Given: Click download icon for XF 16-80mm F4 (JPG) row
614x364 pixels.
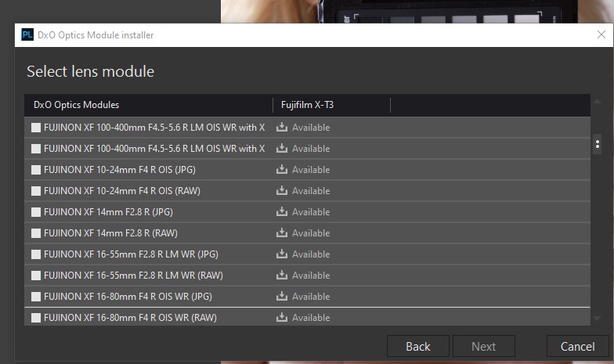Looking at the screenshot, I should click(x=282, y=296).
